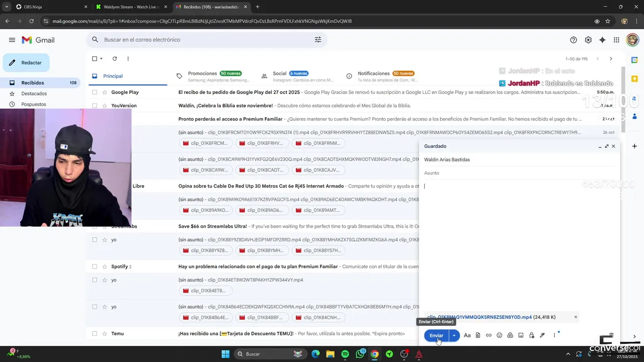
Task: Open select dropdown arrow beside checkbox
Action: pyautogui.click(x=101, y=59)
